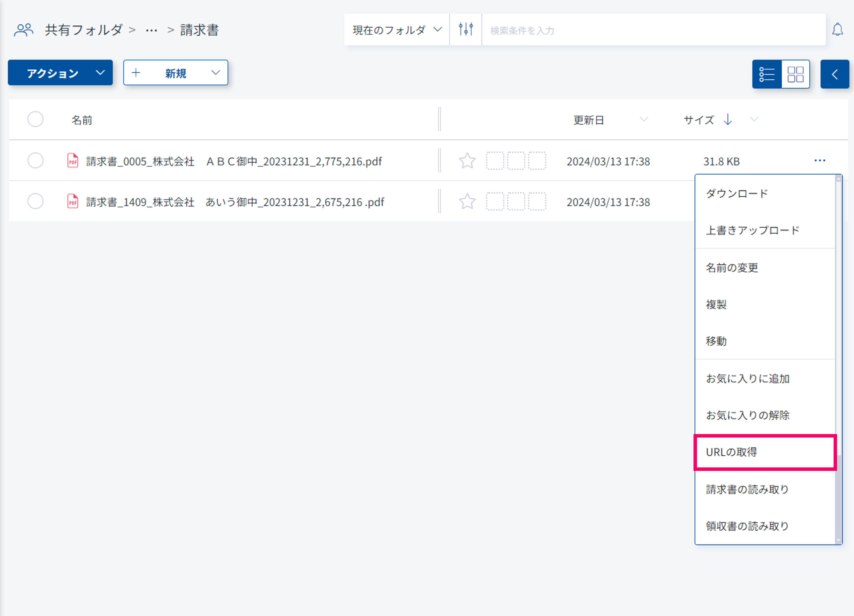Toggle the select-all circle in header
This screenshot has height=616, width=854.
35,119
